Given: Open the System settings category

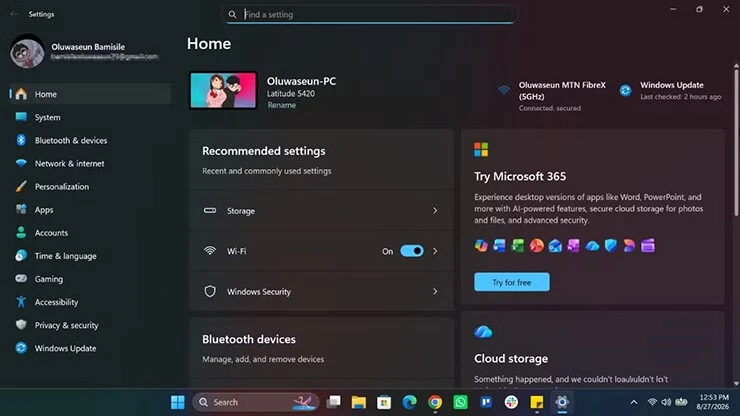Looking at the screenshot, I should click(90, 117).
